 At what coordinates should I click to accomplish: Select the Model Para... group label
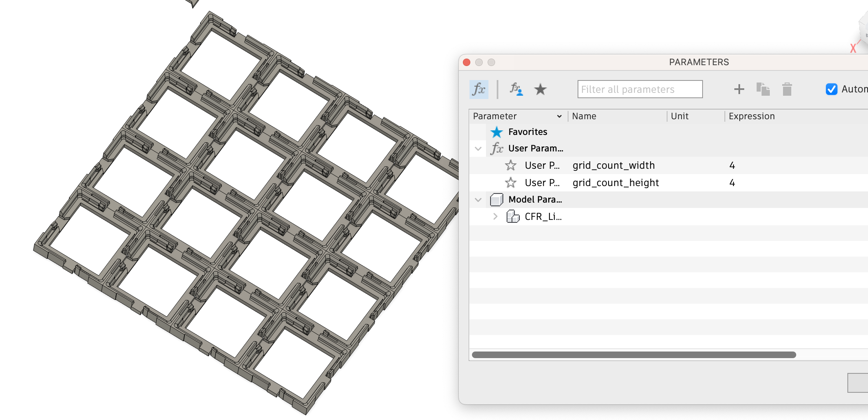click(535, 200)
